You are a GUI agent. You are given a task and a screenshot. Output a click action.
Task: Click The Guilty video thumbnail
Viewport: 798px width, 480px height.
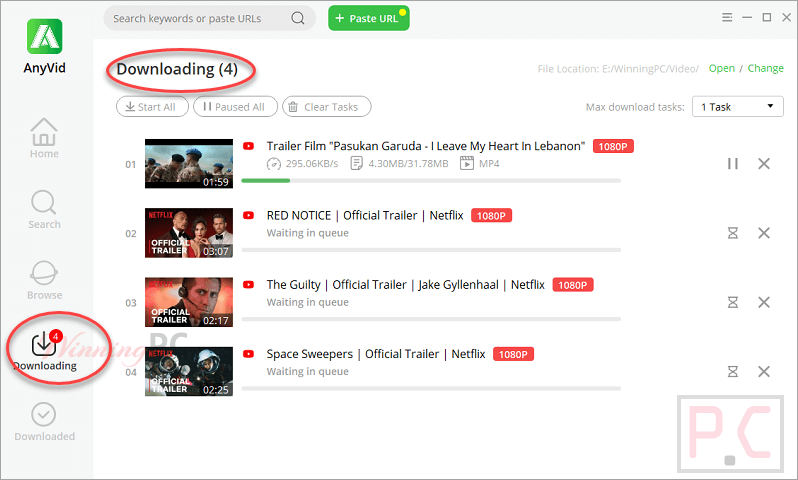click(189, 302)
